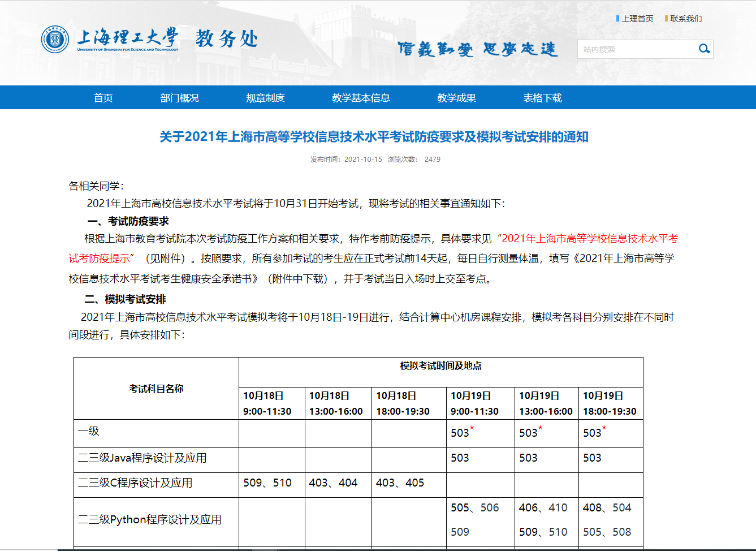Open the 联系我们 link

coord(686,19)
